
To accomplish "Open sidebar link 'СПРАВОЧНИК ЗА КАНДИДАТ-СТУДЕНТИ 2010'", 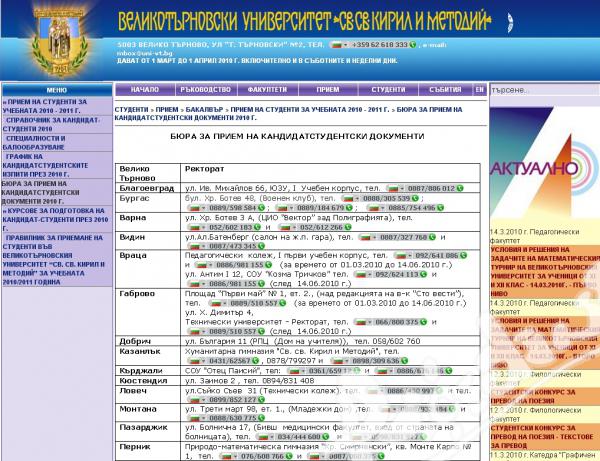I will 51,124.
